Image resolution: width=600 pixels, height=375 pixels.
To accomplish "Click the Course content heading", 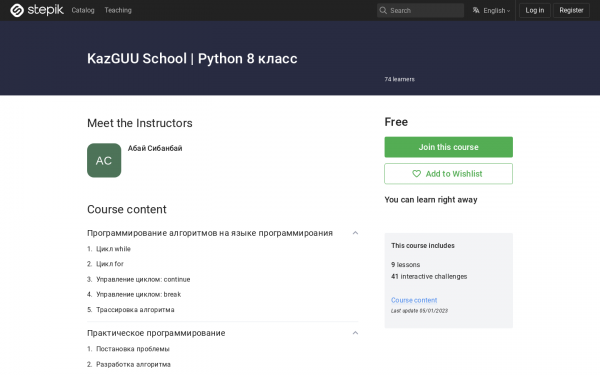I will coord(127,209).
